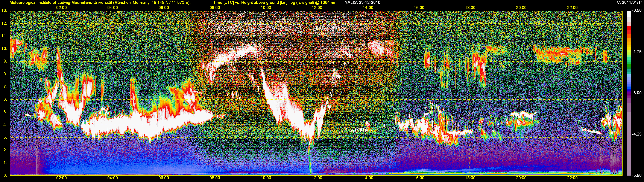Click the 02:00 label on the top time axis

pos(61,7)
